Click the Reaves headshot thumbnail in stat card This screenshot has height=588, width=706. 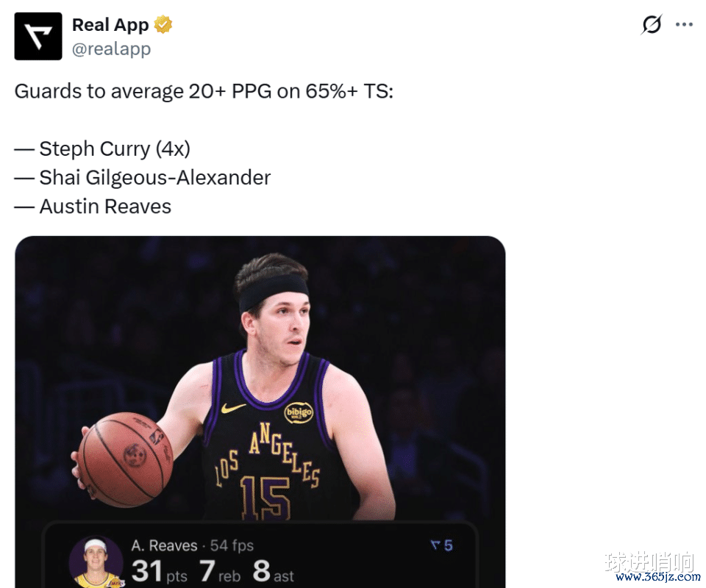[x=96, y=562]
